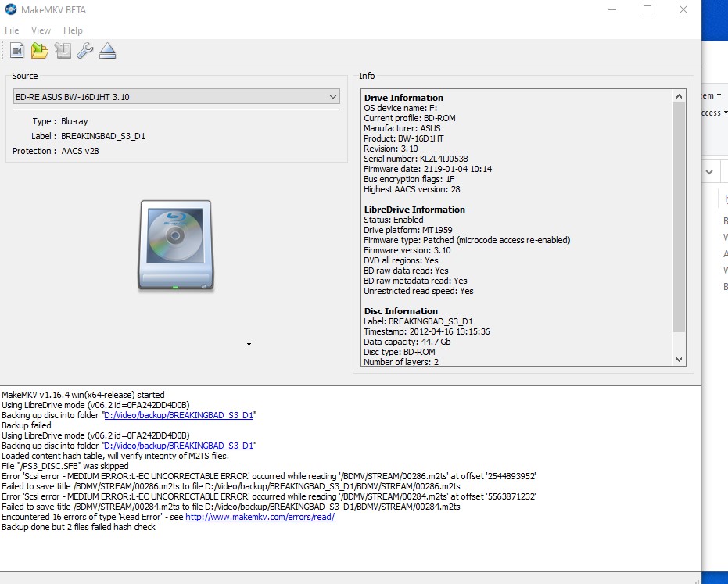Image resolution: width=728 pixels, height=584 pixels.
Task: Click 'Status: Enabled' under LibreDrive Information
Action: 393,220
